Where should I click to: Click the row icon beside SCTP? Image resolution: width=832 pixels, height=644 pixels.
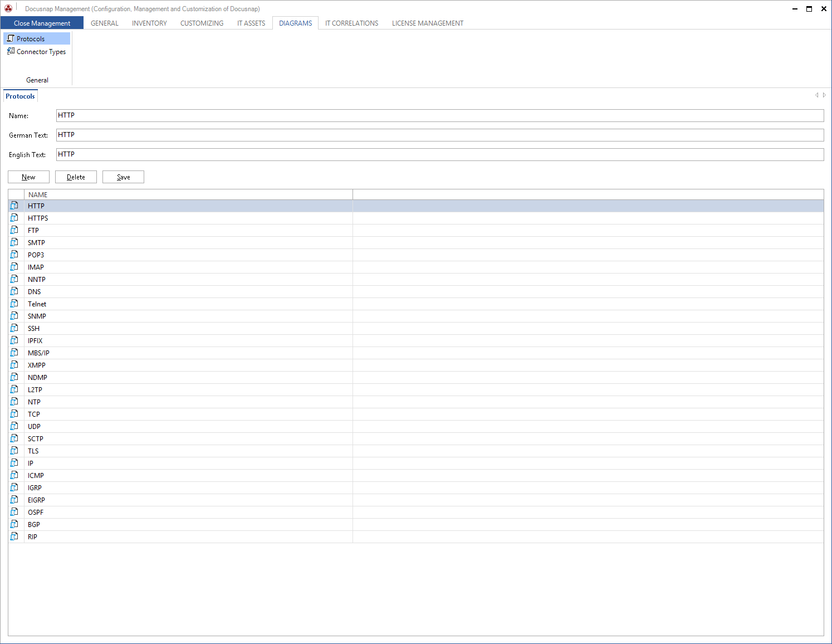click(14, 438)
